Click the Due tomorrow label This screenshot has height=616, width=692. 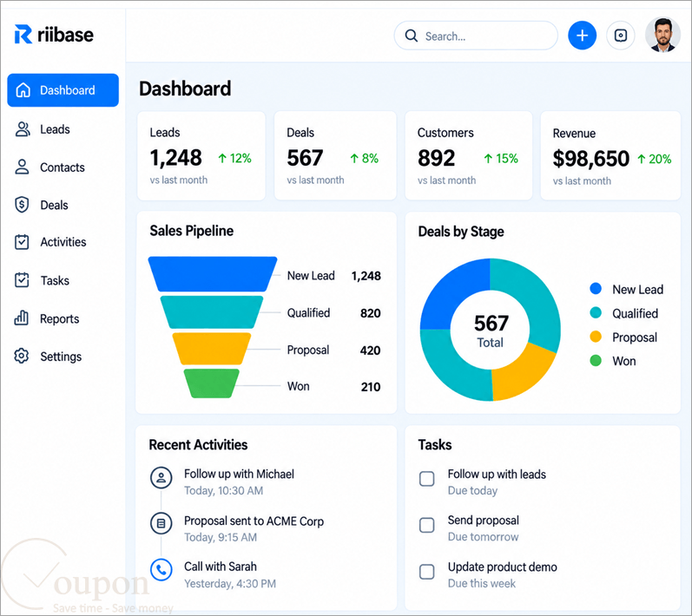tap(483, 537)
